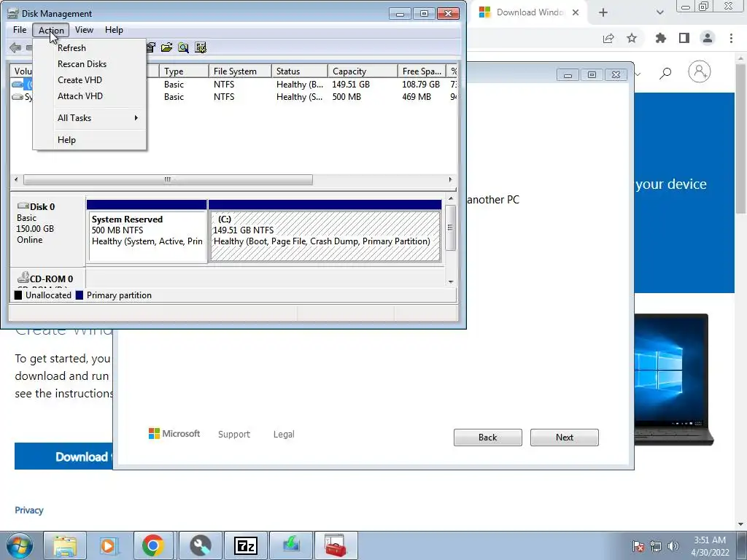Click the volume speaker tray icon
747x560 pixels.
[x=673, y=546]
